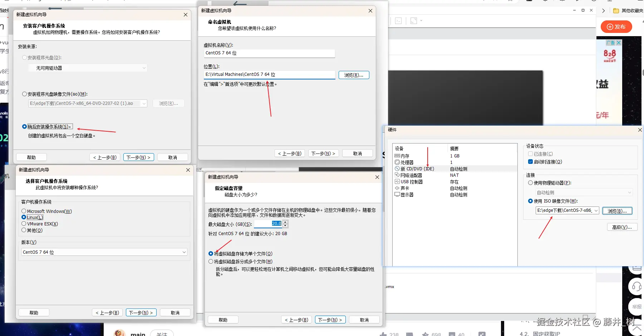The width and height of the screenshot is (644, 336).
Task: Select the 处理器 processor device icon
Action: click(397, 162)
